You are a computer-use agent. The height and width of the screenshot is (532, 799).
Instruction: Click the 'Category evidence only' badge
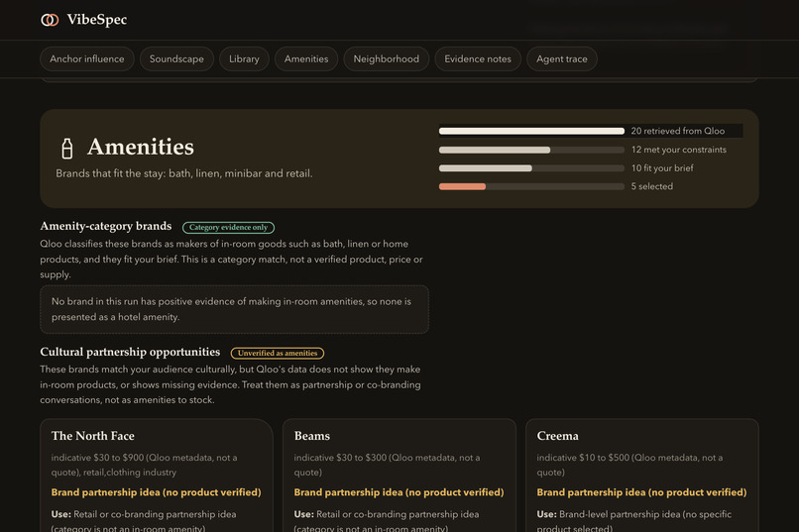tap(228, 228)
